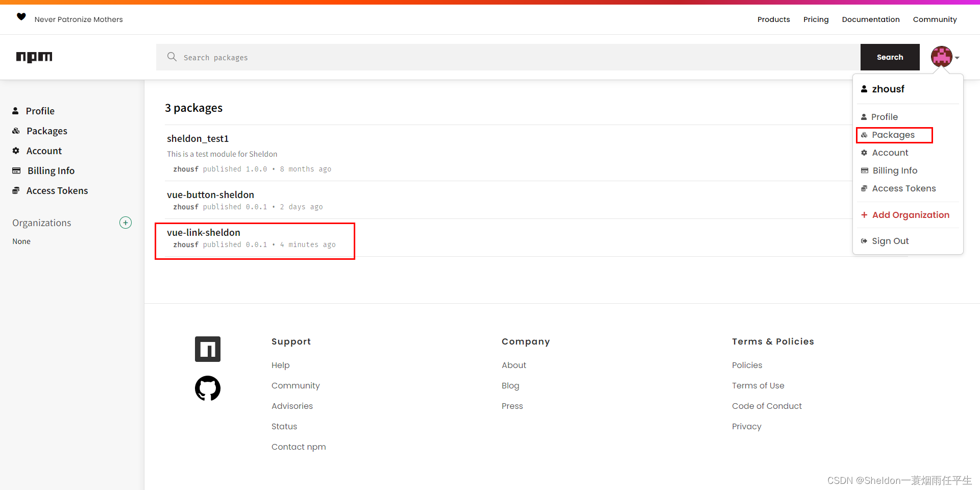Click zhousf author under vue-link-sheldon

point(186,244)
